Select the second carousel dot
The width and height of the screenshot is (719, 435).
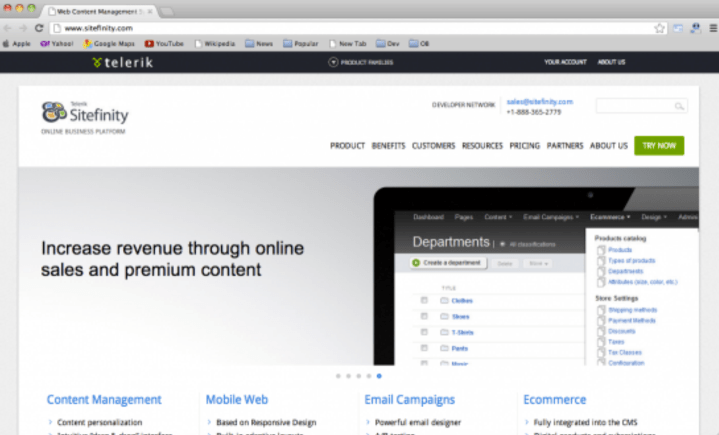tap(348, 376)
